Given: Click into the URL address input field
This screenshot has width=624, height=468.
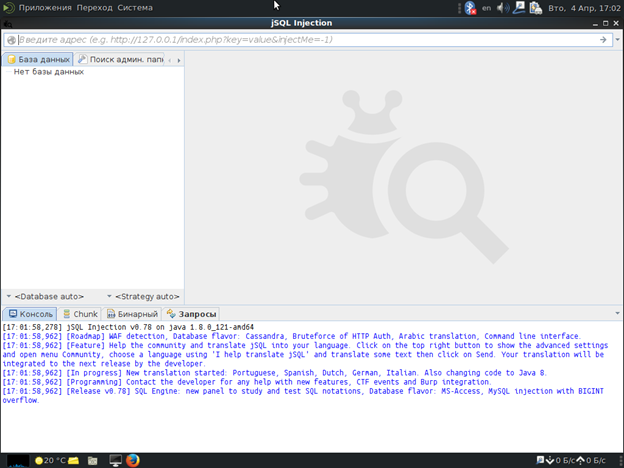Looking at the screenshot, I should pyautogui.click(x=300, y=40).
